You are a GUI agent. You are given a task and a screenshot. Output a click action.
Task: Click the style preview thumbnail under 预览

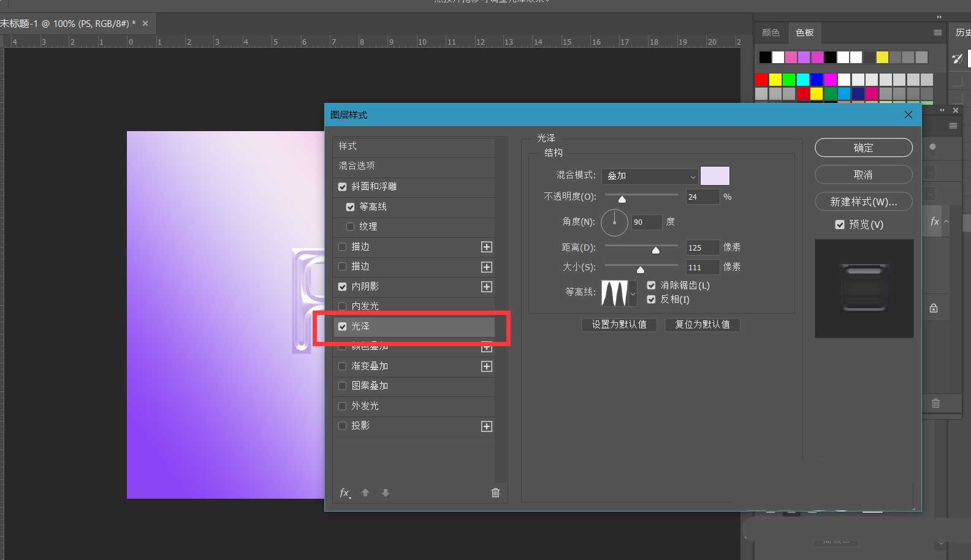pos(864,288)
